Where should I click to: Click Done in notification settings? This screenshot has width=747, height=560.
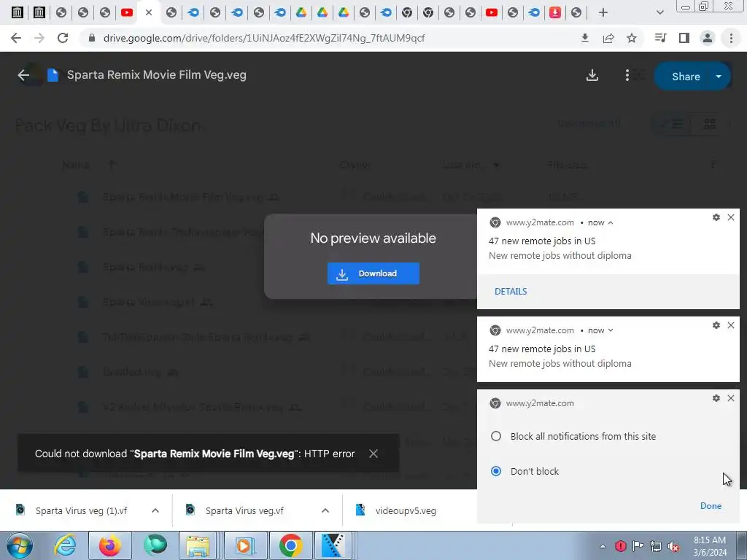711,506
